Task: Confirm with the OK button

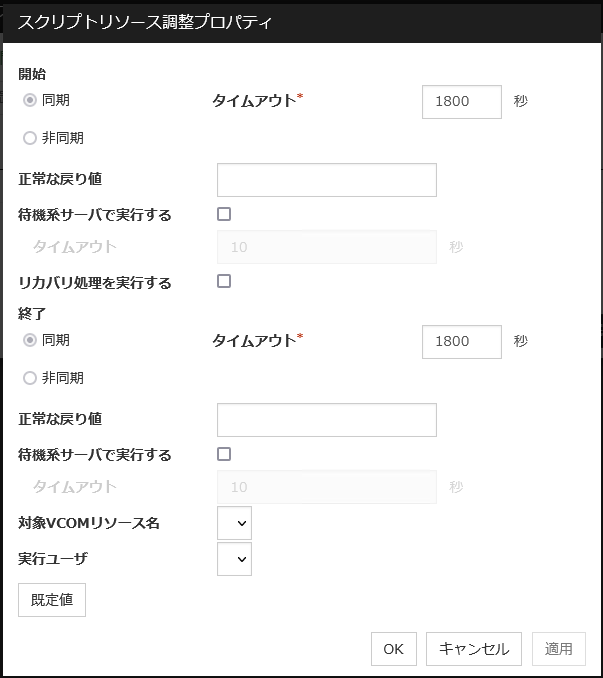Action: pos(393,649)
